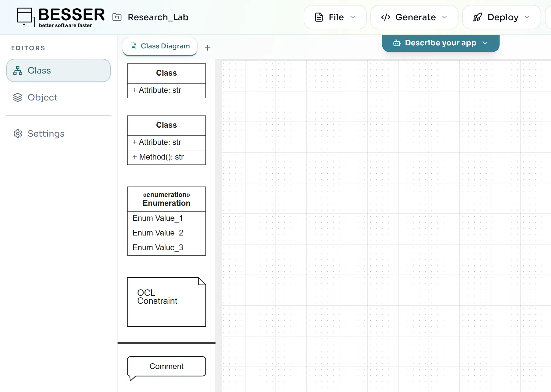Click the Settings gear icon
The width and height of the screenshot is (551, 392).
(18, 134)
